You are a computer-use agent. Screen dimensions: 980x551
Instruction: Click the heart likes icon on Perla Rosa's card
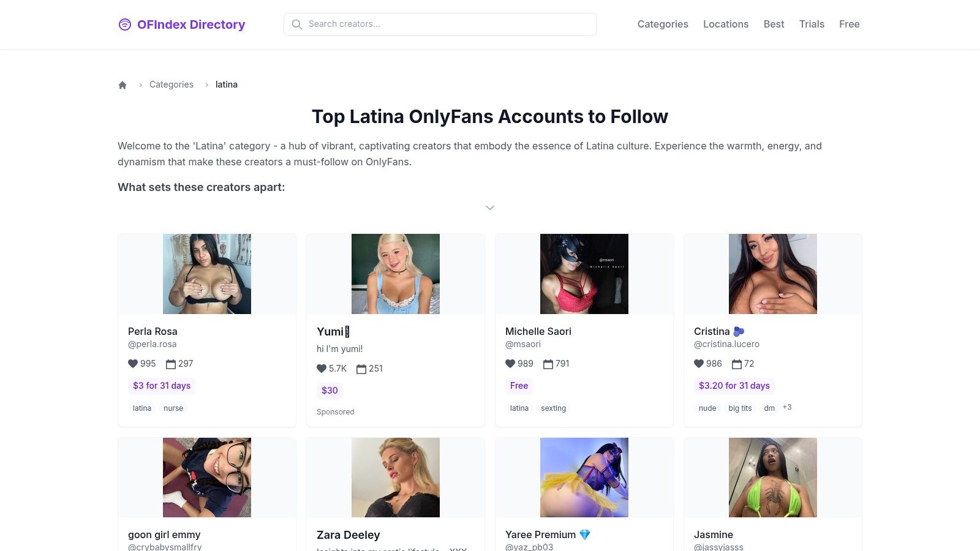pos(132,364)
